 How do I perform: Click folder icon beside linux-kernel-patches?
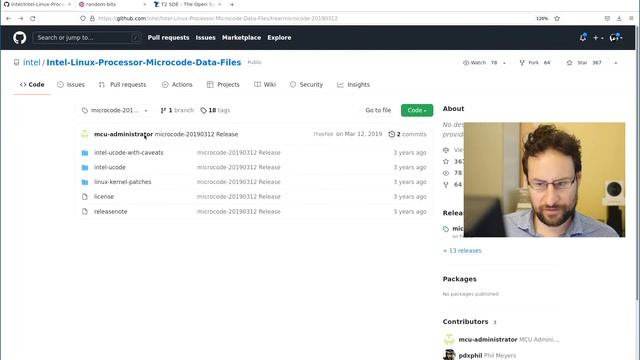click(x=85, y=182)
